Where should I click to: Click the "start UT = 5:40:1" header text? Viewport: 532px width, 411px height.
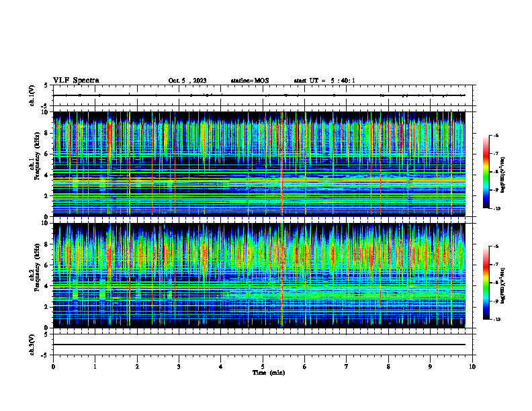(324, 81)
